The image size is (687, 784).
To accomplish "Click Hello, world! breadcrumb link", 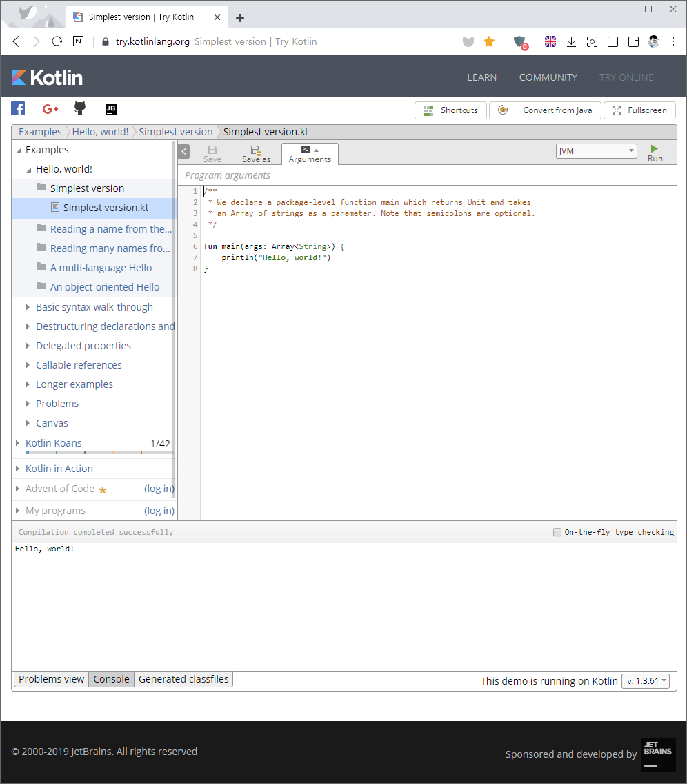I will [x=101, y=132].
